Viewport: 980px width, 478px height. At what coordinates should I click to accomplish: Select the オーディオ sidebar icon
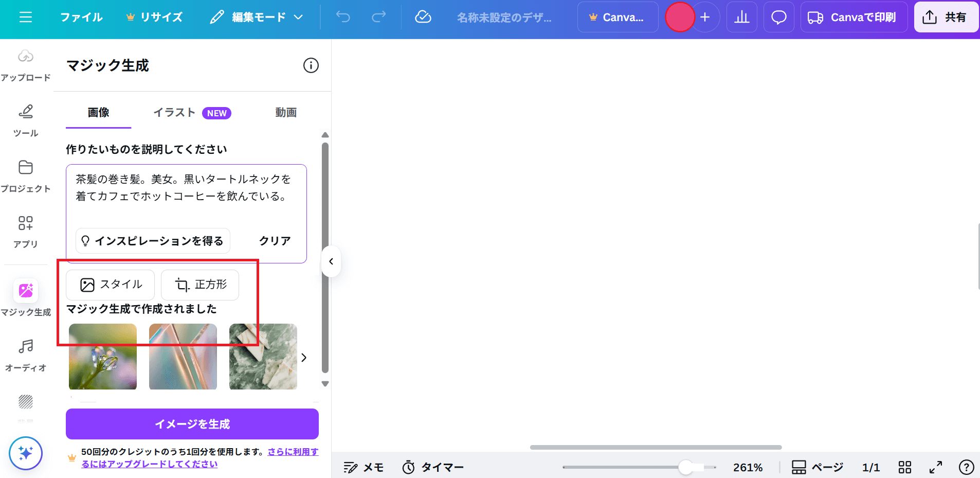pos(25,352)
